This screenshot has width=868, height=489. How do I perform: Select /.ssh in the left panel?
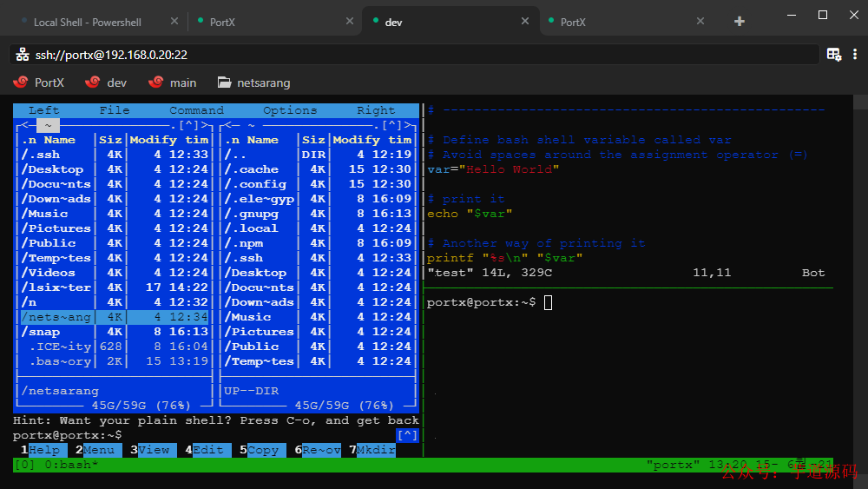click(x=115, y=155)
